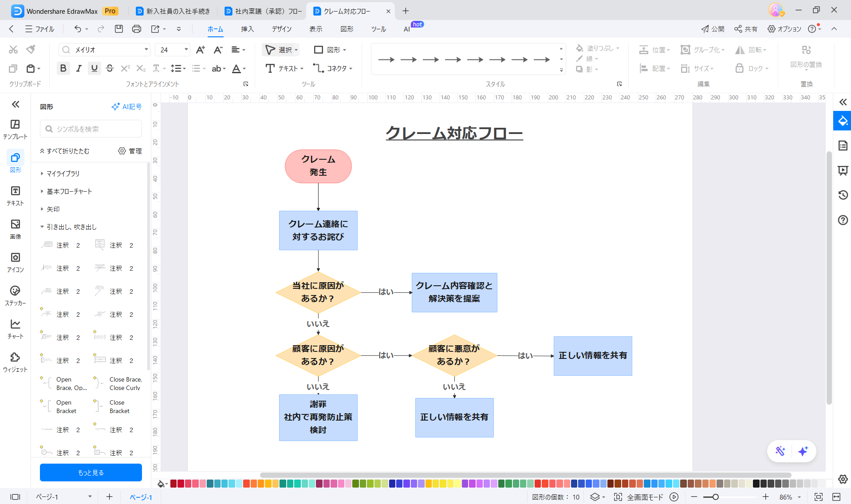Open the ホーム ribbon tab

pos(215,29)
